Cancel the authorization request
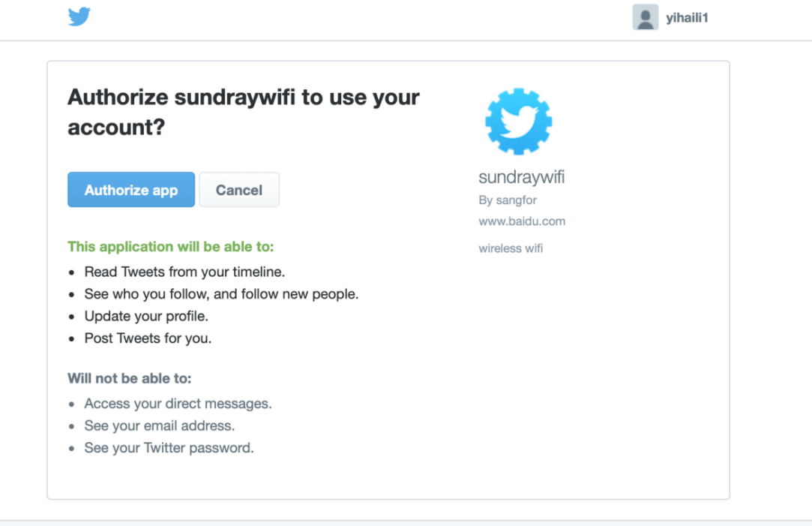Viewport: 812px width, 526px height. [x=239, y=190]
